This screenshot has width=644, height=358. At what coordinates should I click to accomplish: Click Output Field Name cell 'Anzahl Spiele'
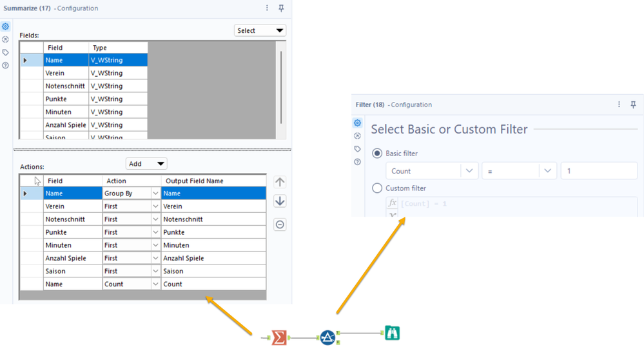click(213, 258)
